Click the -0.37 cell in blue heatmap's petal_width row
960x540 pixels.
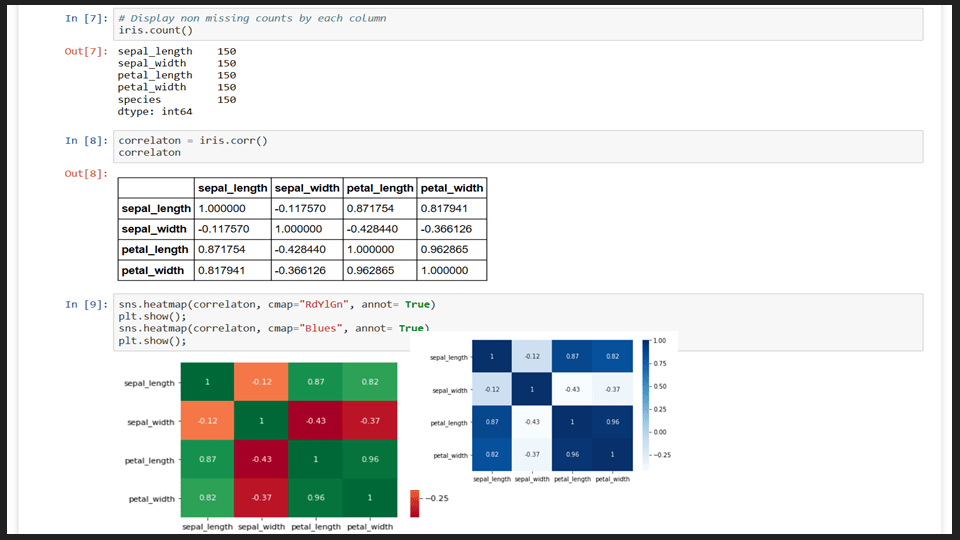532,454
